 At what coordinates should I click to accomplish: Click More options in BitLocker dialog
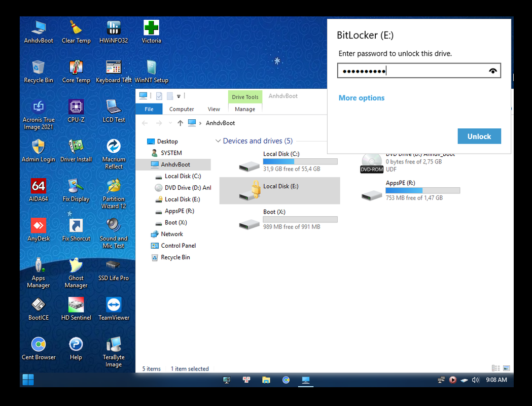(x=361, y=98)
